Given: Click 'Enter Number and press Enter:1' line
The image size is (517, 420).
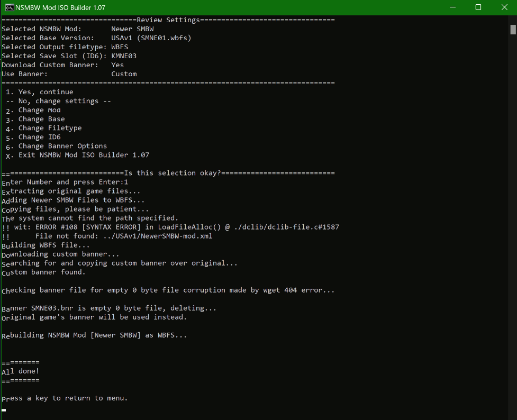Looking at the screenshot, I should coord(65,182).
